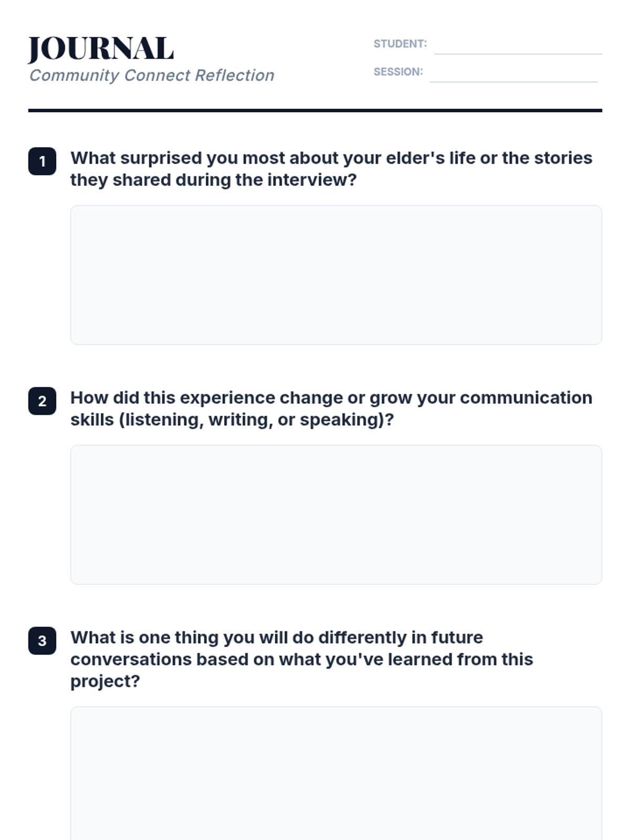This screenshot has height=840, width=630.
Task: Click the STUDENT name input line
Action: [518, 46]
